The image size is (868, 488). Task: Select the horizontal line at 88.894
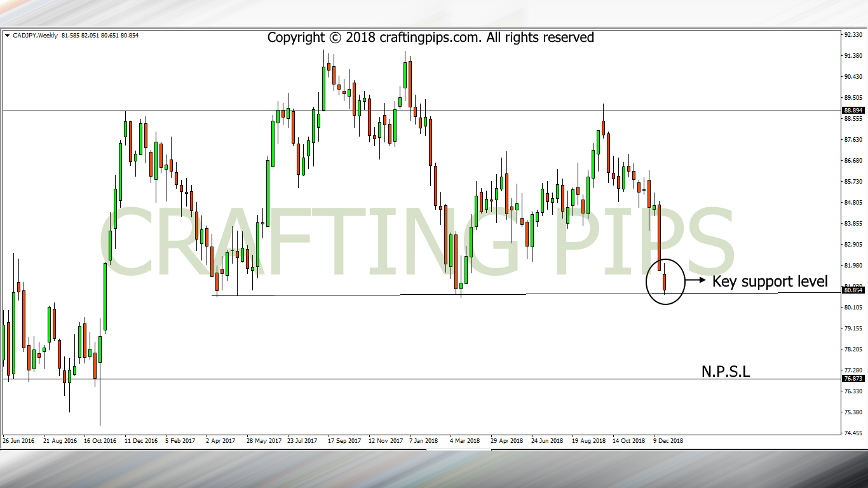pyautogui.click(x=421, y=111)
